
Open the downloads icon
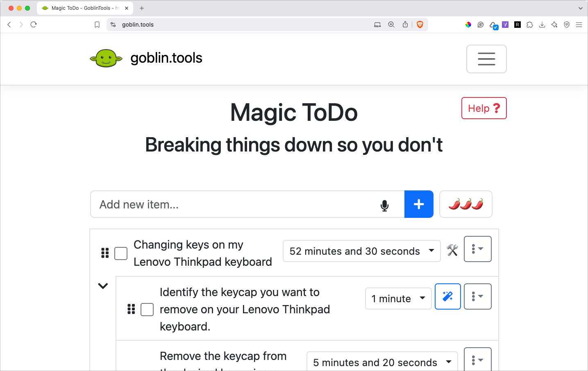[x=542, y=25]
